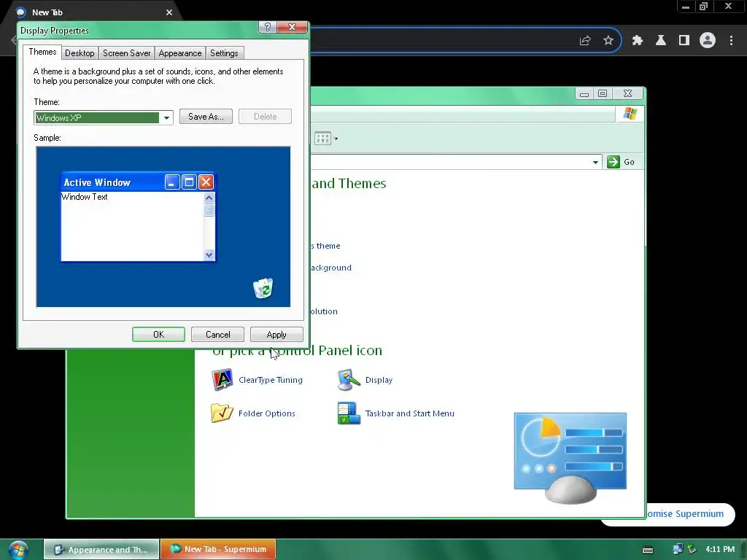Toggle the browser side panel icon

point(684,41)
